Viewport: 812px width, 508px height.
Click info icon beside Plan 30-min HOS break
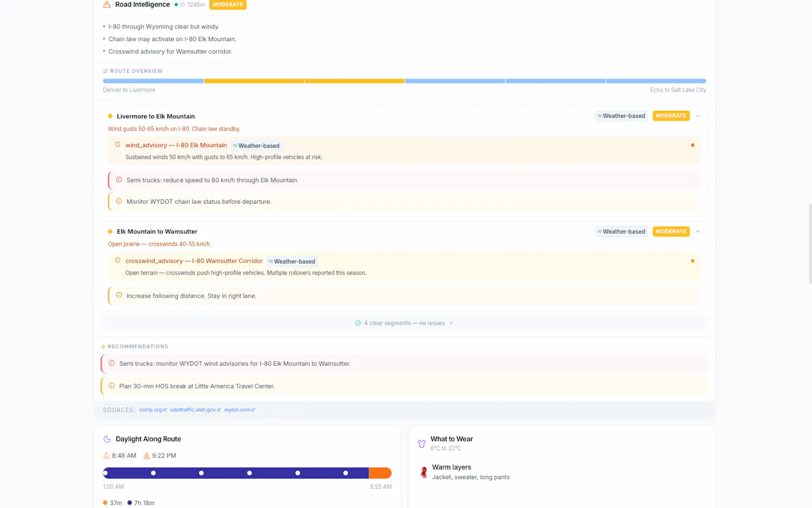(x=112, y=386)
